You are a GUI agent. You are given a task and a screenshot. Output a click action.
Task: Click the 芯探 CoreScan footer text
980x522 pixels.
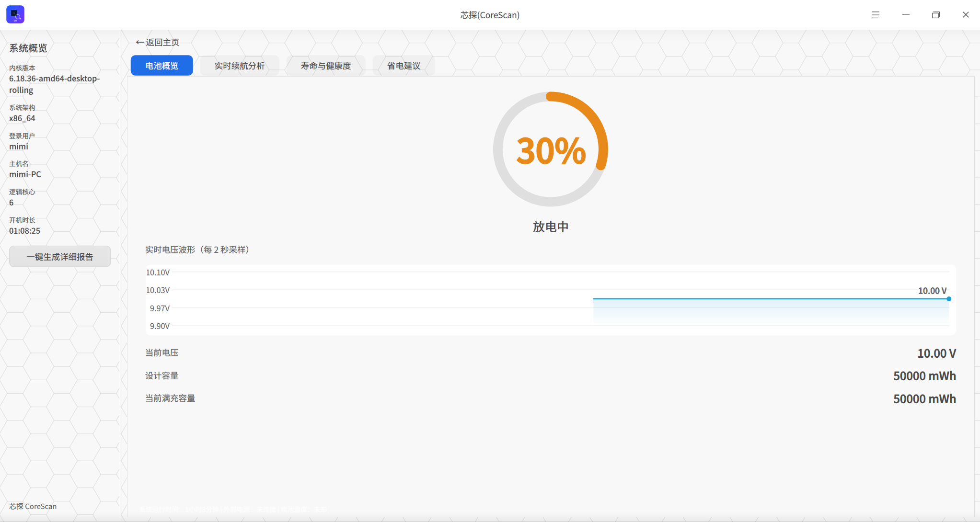[x=33, y=506]
